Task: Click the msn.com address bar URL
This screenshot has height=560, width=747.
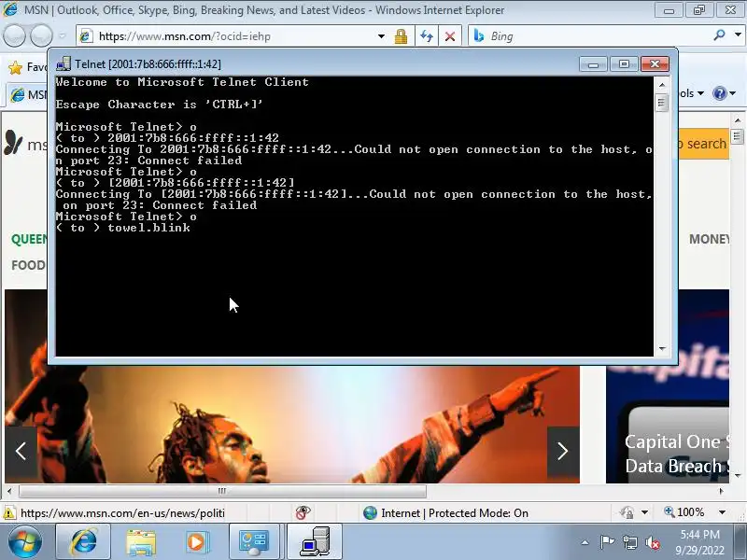Action: click(x=184, y=36)
